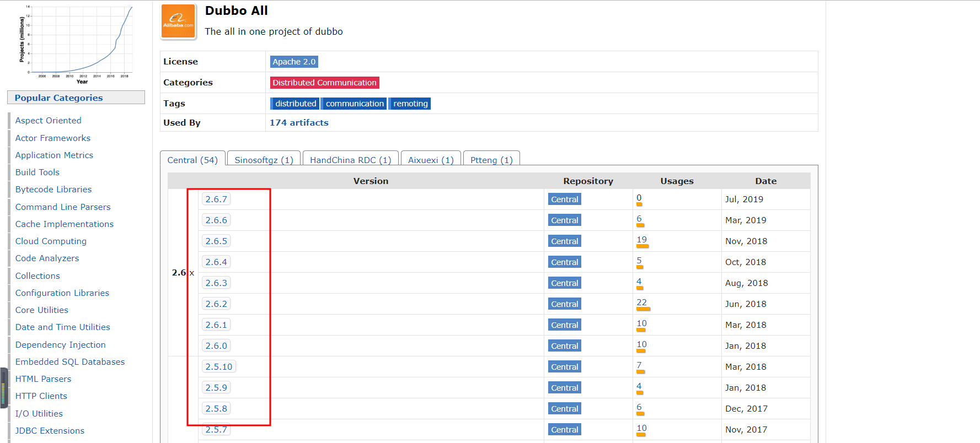
Task: Open usages count 7 for version 2.5.10
Action: point(639,365)
